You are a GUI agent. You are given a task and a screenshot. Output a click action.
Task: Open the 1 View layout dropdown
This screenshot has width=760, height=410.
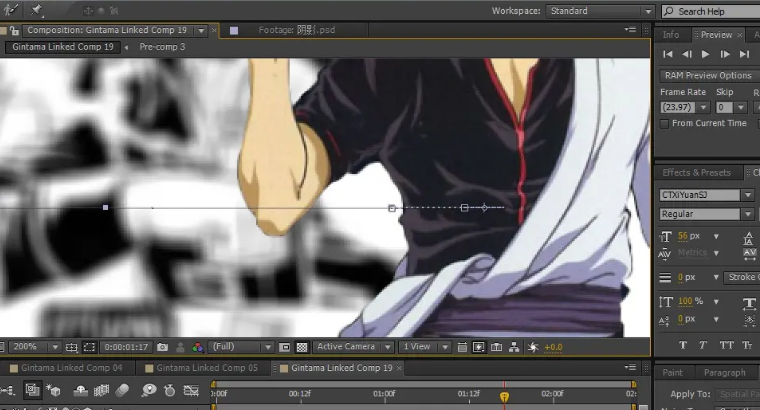(x=424, y=347)
